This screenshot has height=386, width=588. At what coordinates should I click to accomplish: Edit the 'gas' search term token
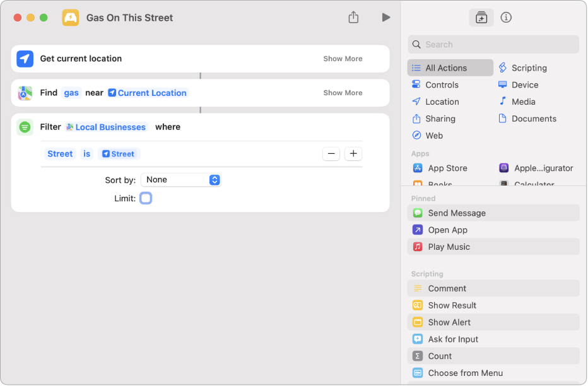(x=71, y=93)
